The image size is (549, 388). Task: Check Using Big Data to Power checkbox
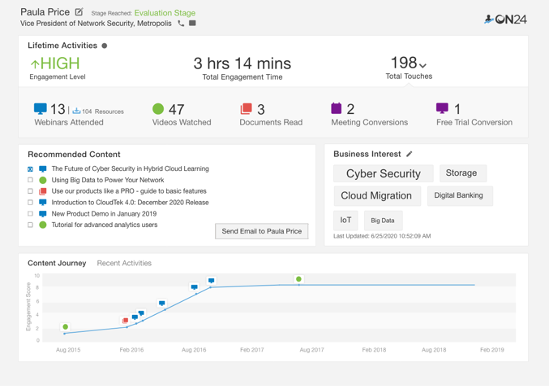[x=30, y=180]
